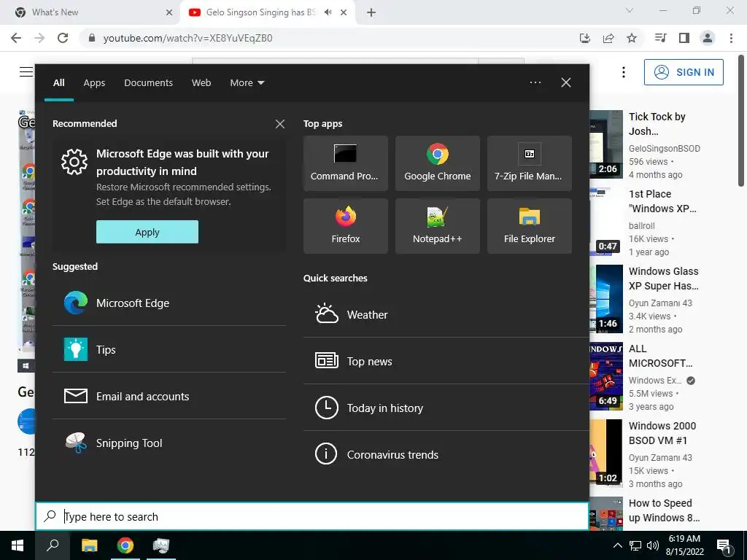Switch to the Documents search tab
747x560 pixels.
pyautogui.click(x=148, y=83)
